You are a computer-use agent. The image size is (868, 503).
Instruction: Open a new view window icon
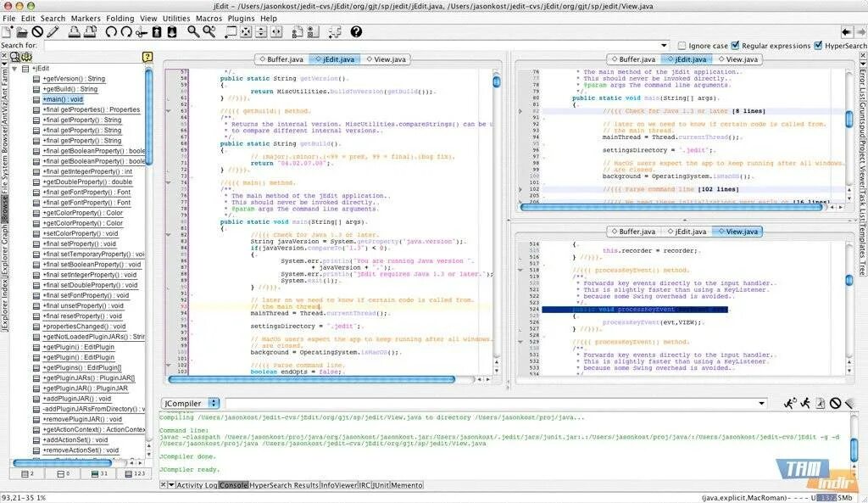tap(231, 31)
